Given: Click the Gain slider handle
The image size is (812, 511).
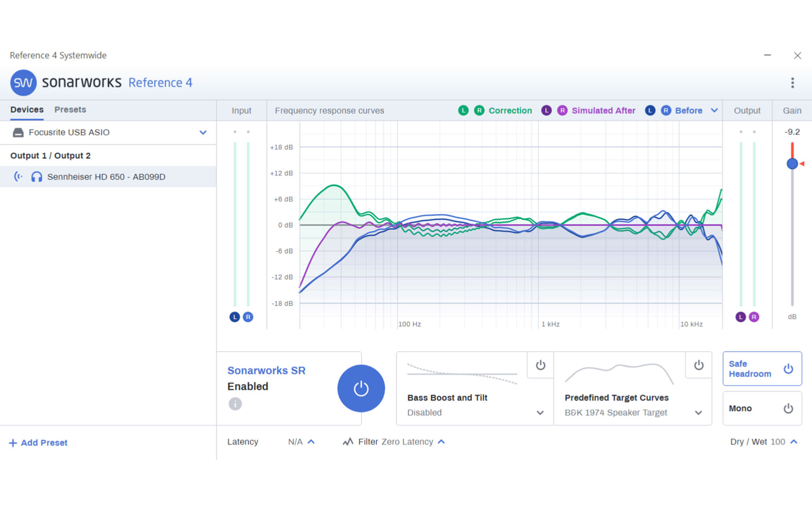Looking at the screenshot, I should click(x=792, y=163).
